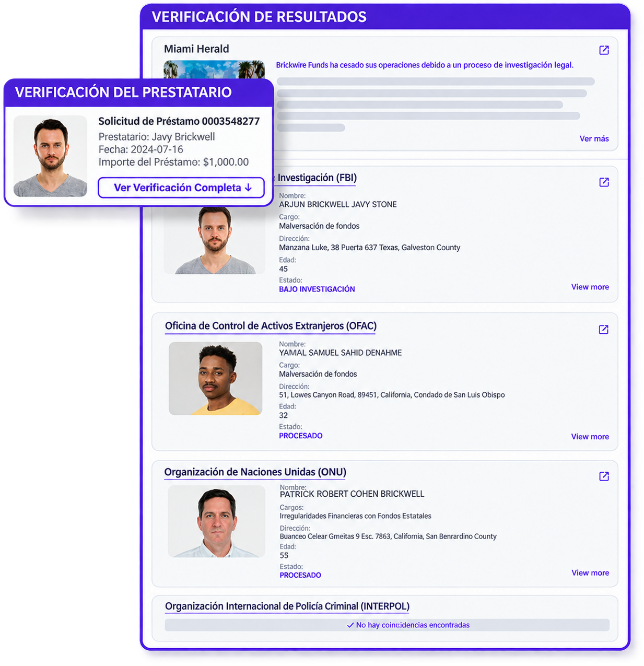Select name PATRICK ROBERT COHEN BRICKWELL
The width and height of the screenshot is (644, 666).
(352, 494)
